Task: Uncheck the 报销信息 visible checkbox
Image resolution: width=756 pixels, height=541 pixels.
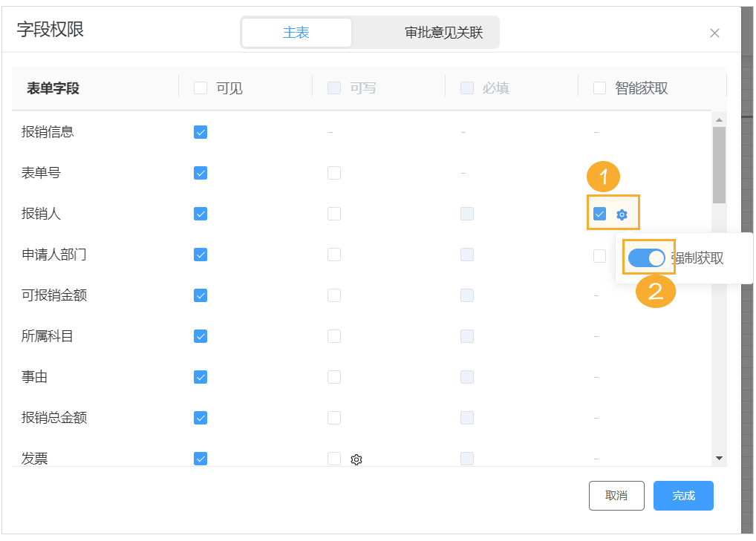Action: pos(200,131)
